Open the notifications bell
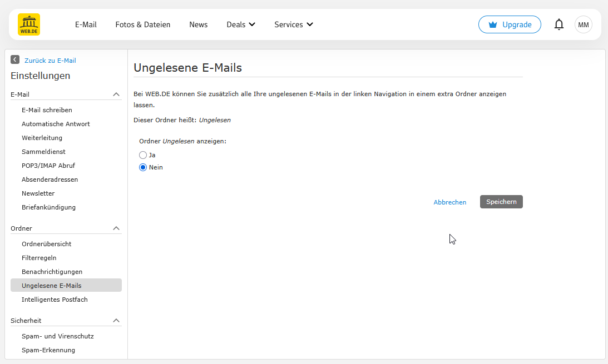Image resolution: width=608 pixels, height=364 pixels. click(x=559, y=24)
